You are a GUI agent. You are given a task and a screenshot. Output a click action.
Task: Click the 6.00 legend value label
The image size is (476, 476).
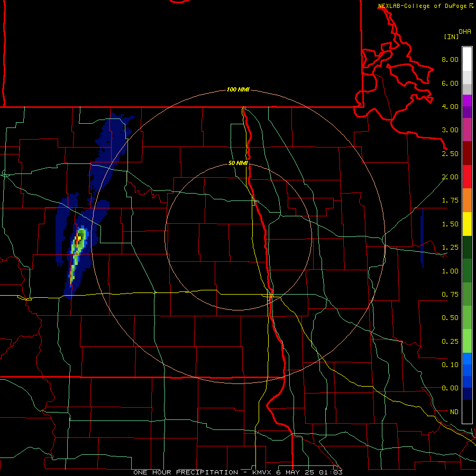pos(450,83)
